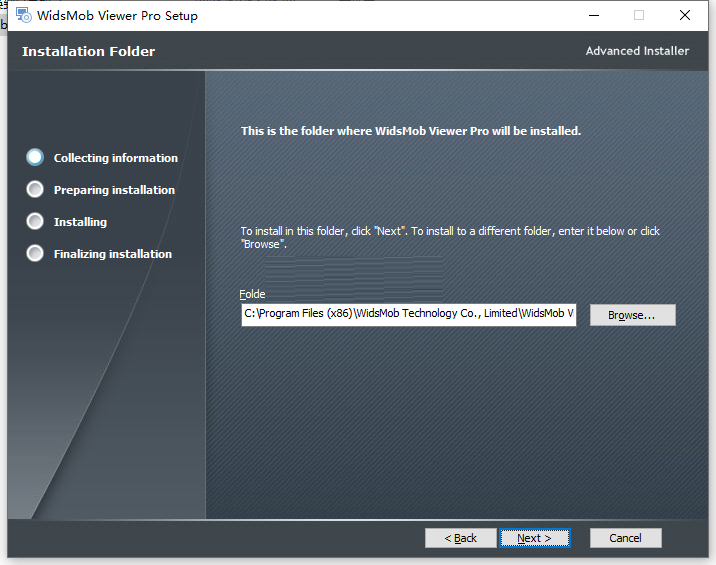The image size is (716, 565).
Task: Click the 'Installing' step text
Action: tap(80, 222)
